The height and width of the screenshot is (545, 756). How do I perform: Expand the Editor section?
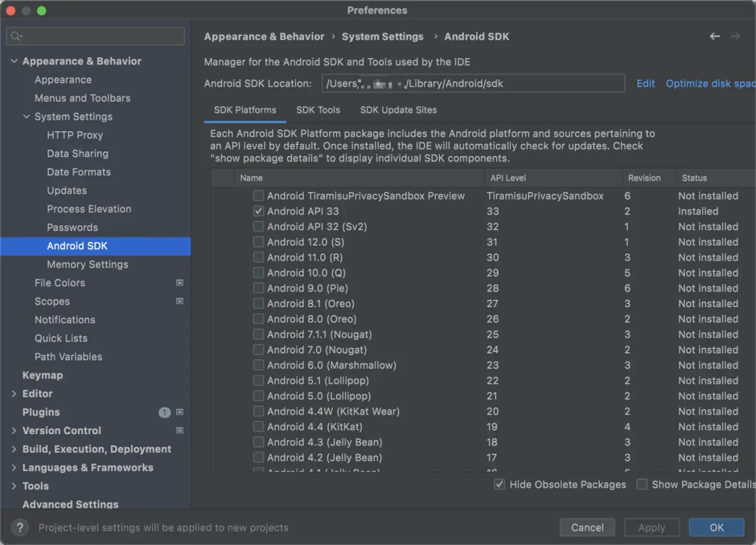coord(14,393)
